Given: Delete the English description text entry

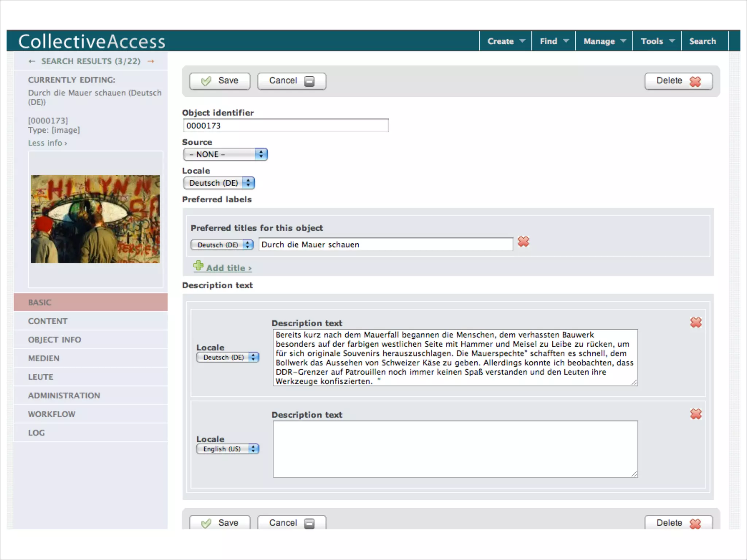Looking at the screenshot, I should [x=696, y=414].
